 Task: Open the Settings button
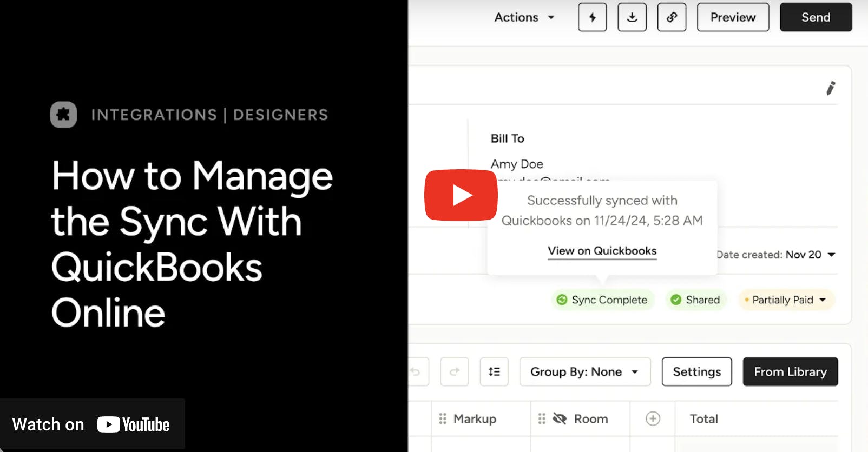coord(696,371)
